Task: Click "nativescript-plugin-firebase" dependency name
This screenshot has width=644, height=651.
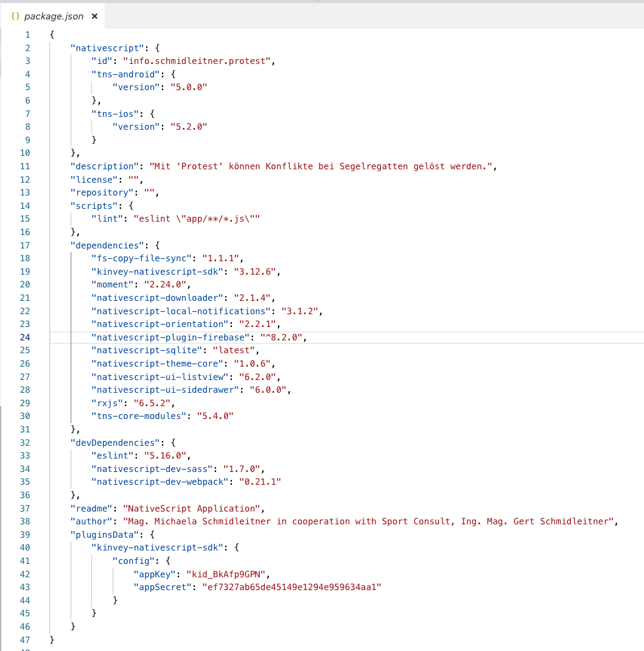Action: (x=170, y=337)
